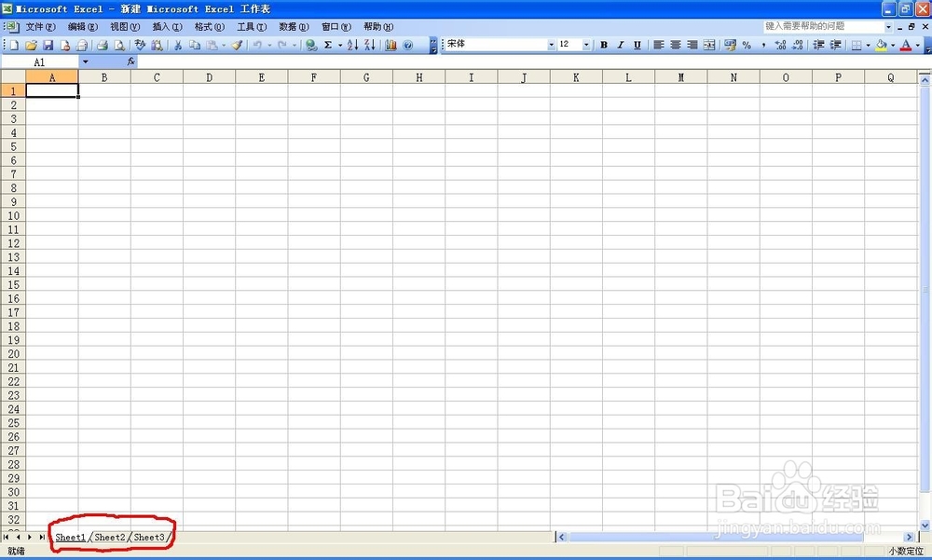Activate the Format Painter brush

237,45
